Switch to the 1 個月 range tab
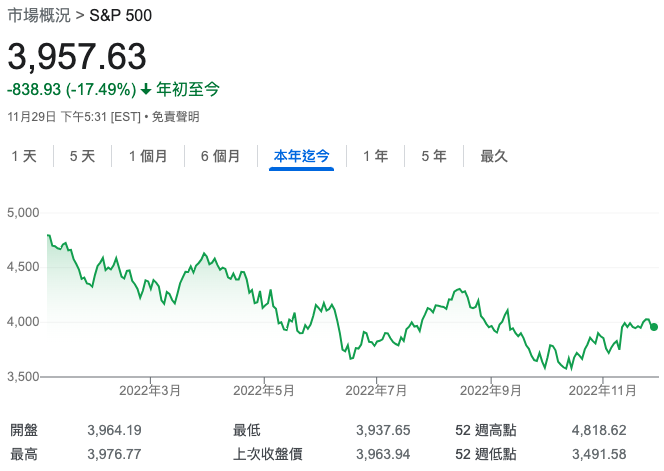664x471 pixels. (148, 156)
